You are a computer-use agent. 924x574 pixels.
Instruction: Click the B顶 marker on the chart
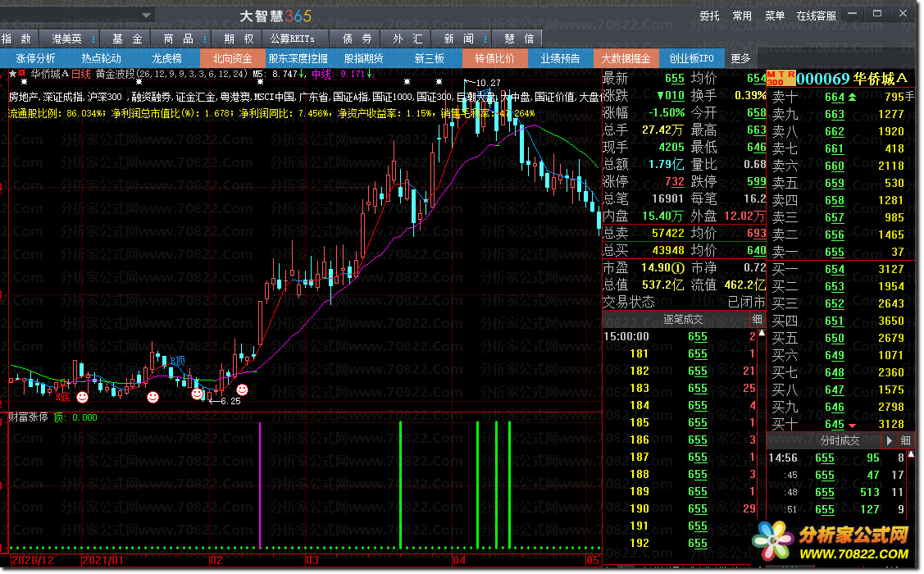(177, 361)
